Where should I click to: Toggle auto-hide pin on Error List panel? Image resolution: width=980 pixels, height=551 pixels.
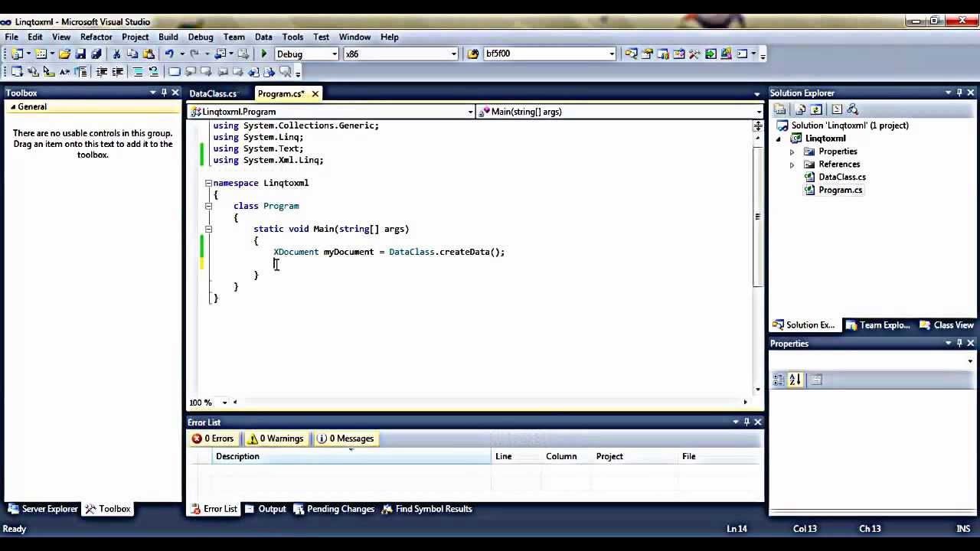point(746,422)
